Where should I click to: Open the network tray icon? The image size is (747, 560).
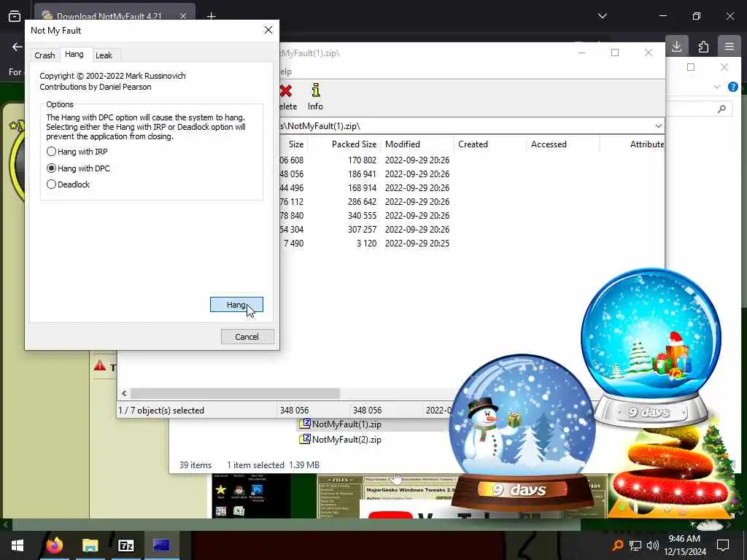click(x=635, y=545)
